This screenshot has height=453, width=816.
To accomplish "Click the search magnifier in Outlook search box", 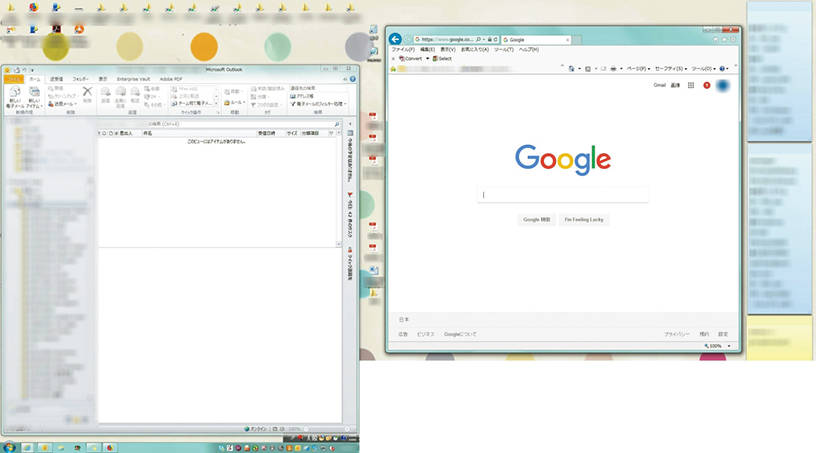I will point(337,124).
